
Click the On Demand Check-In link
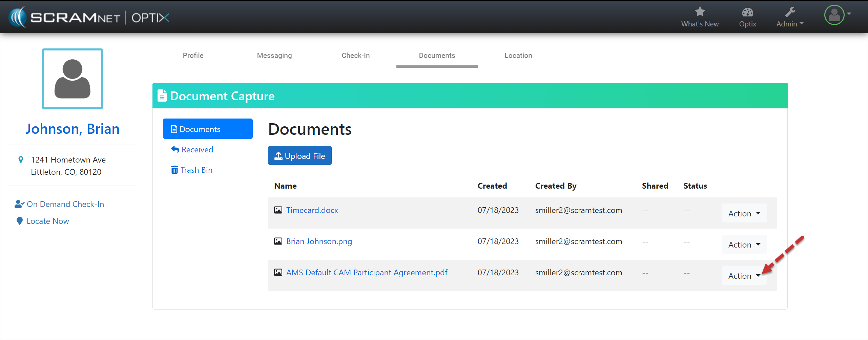65,204
